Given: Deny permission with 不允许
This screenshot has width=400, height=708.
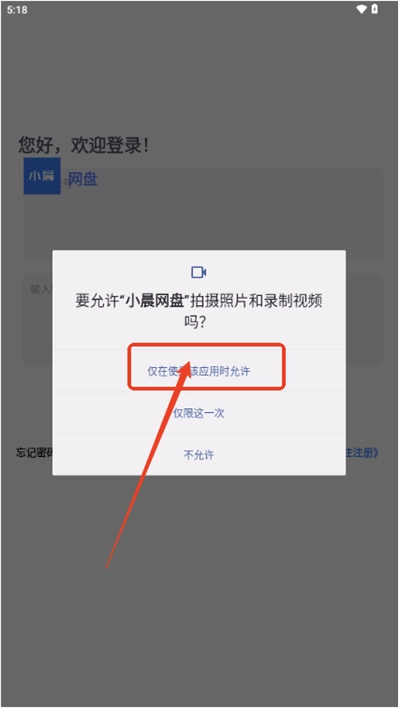Looking at the screenshot, I should [x=199, y=455].
